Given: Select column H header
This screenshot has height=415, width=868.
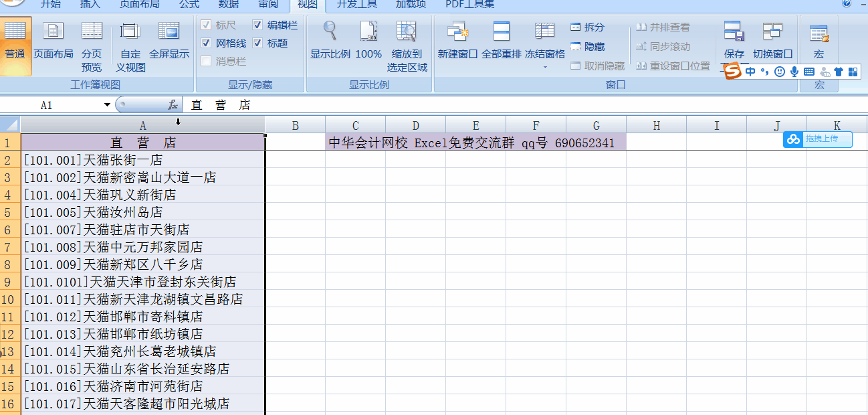Looking at the screenshot, I should click(x=656, y=124).
